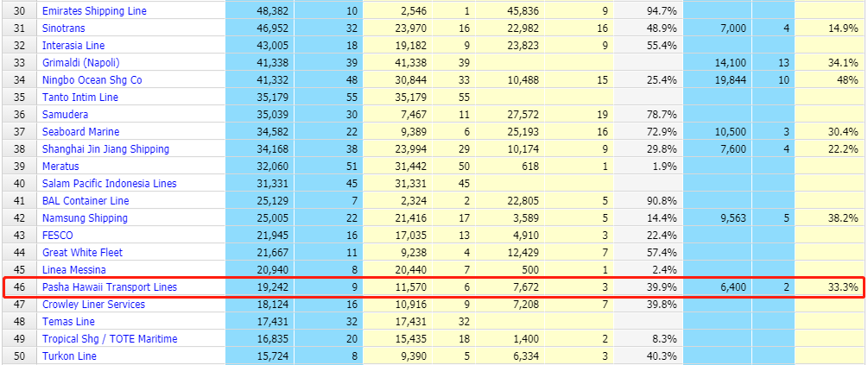Viewport: 868px width, 365px height.
Task: Select the 14.9% cell in the Sinotrans row
Action: (829, 28)
